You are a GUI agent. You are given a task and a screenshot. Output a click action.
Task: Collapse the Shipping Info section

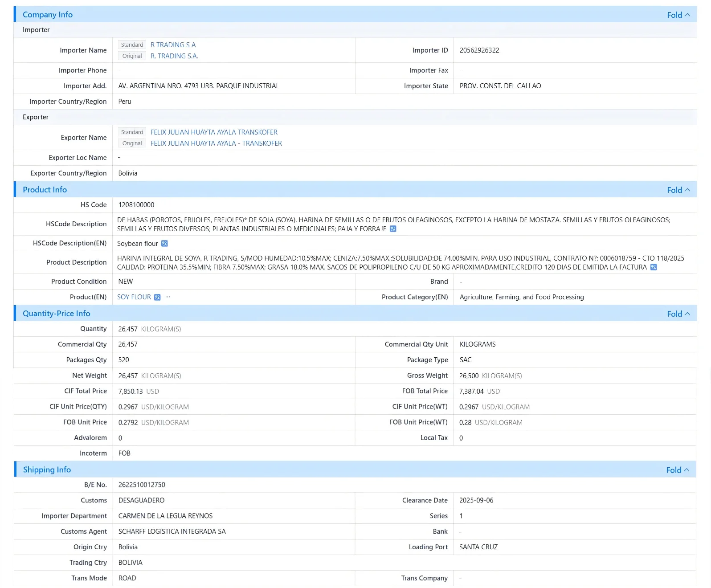pyautogui.click(x=677, y=470)
